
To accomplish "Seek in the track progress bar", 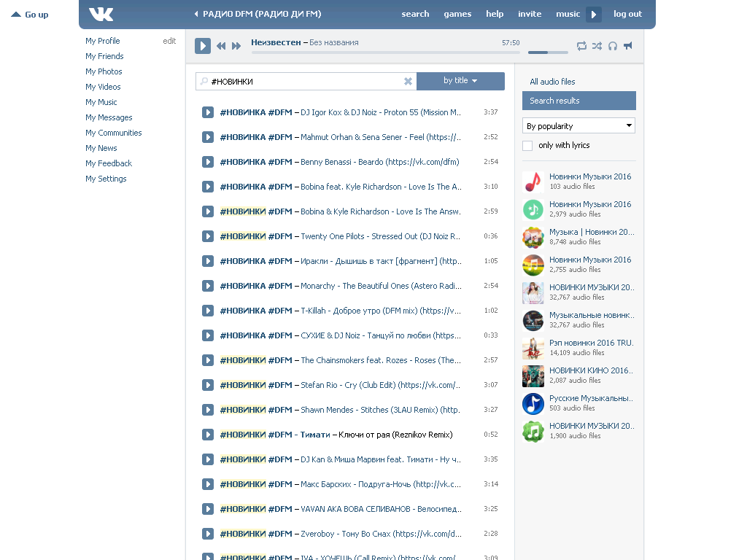I will [385, 52].
